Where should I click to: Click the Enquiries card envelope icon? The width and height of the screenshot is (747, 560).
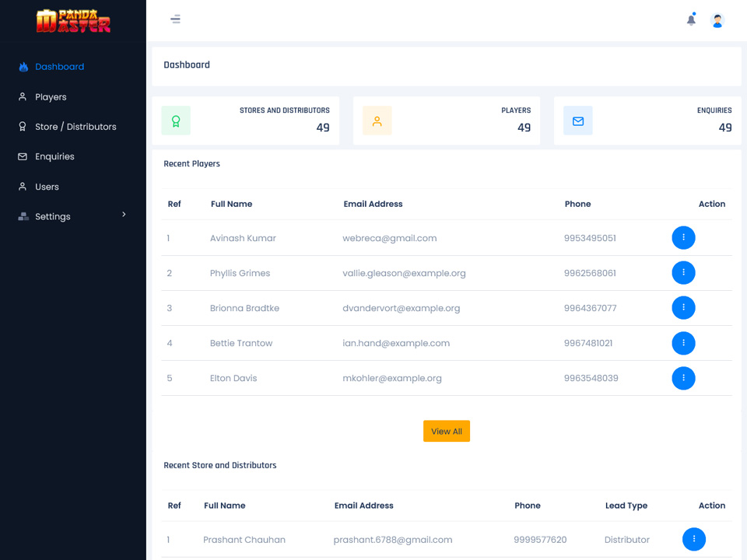[x=578, y=121]
